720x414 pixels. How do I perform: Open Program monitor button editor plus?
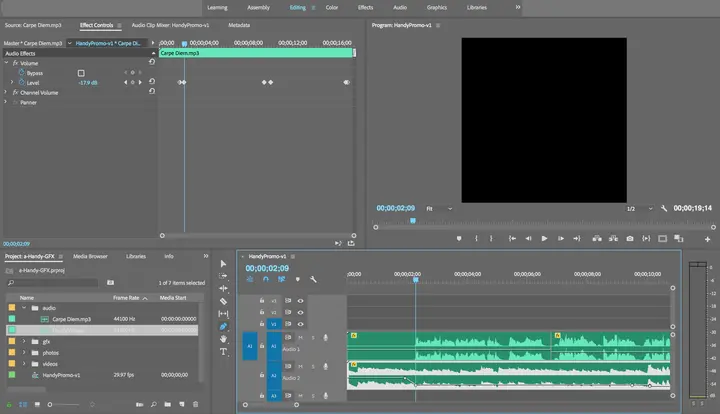coord(708,239)
